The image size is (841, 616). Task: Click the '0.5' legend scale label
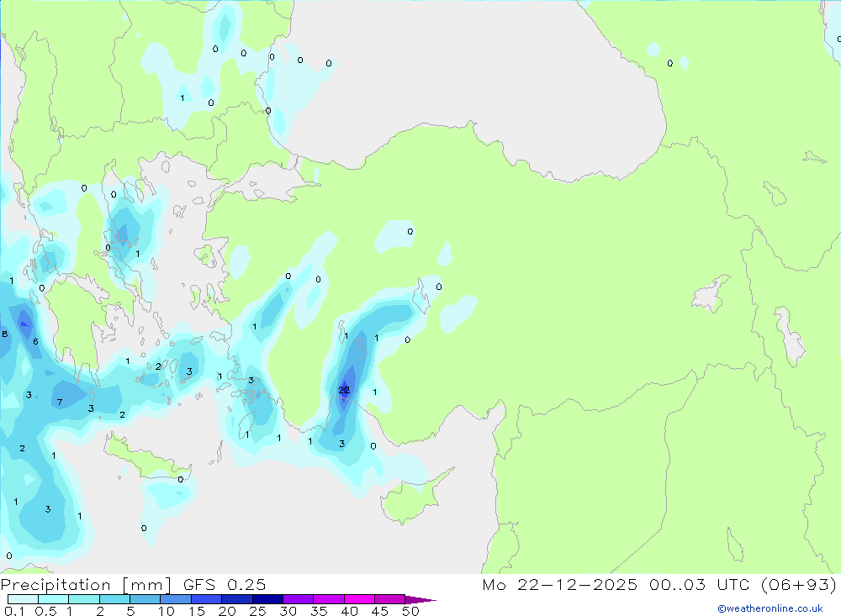(x=45, y=611)
